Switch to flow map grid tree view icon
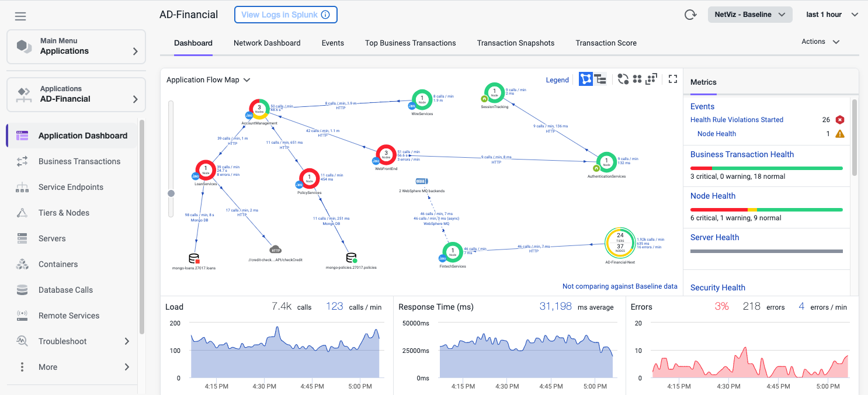Screen dimensions: 868x395 pos(600,79)
